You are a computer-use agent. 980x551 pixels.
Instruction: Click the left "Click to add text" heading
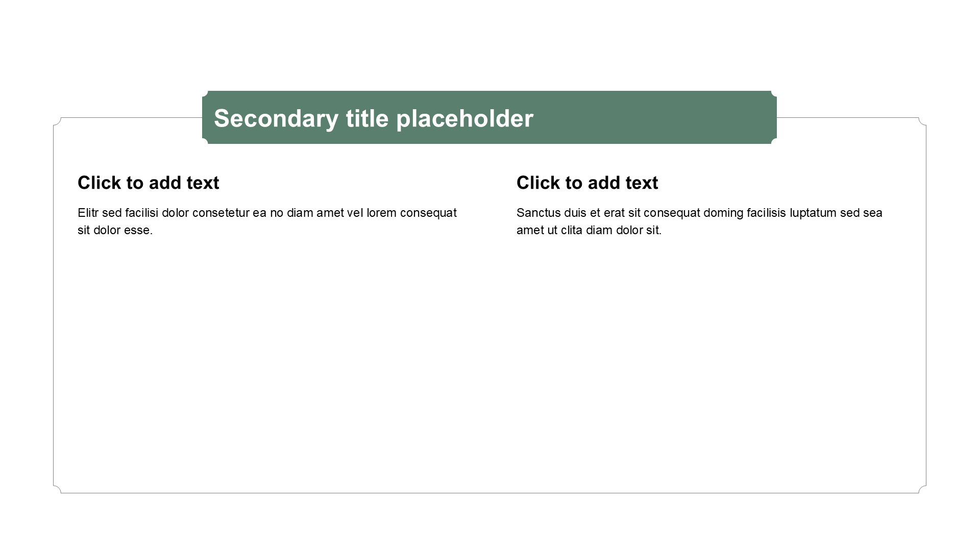(x=149, y=183)
